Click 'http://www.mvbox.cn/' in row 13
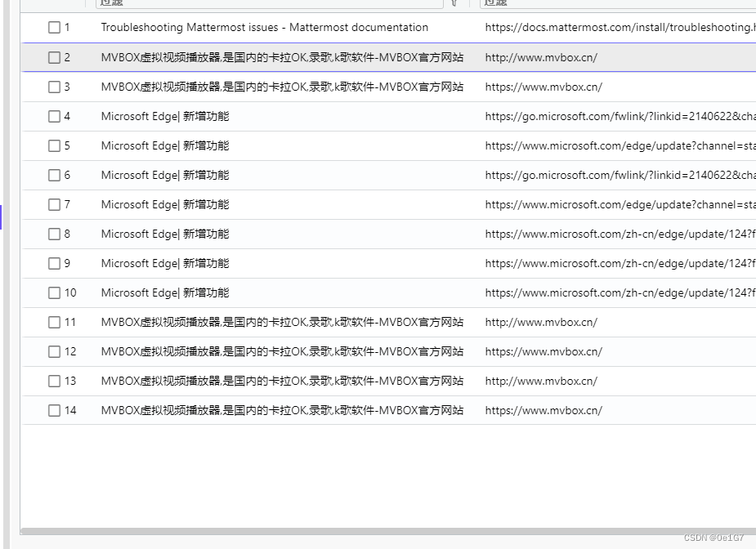The image size is (756, 549). (541, 382)
